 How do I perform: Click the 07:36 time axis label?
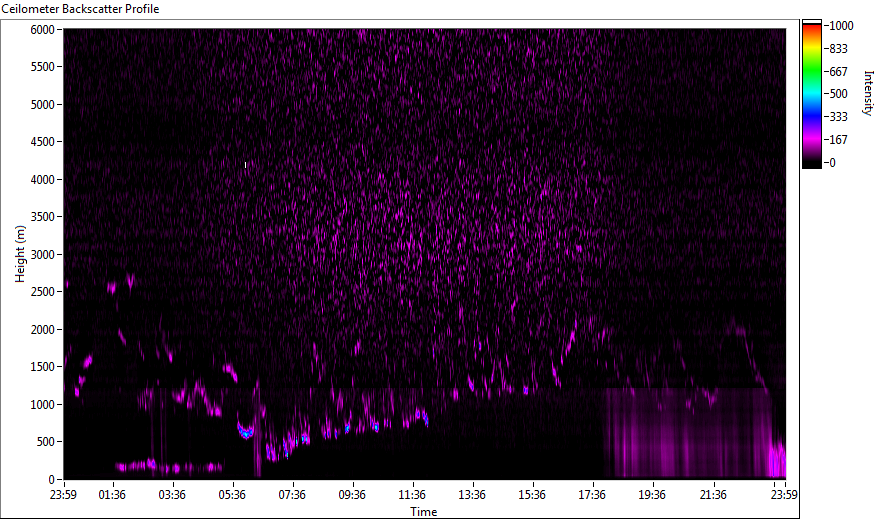pos(292,495)
